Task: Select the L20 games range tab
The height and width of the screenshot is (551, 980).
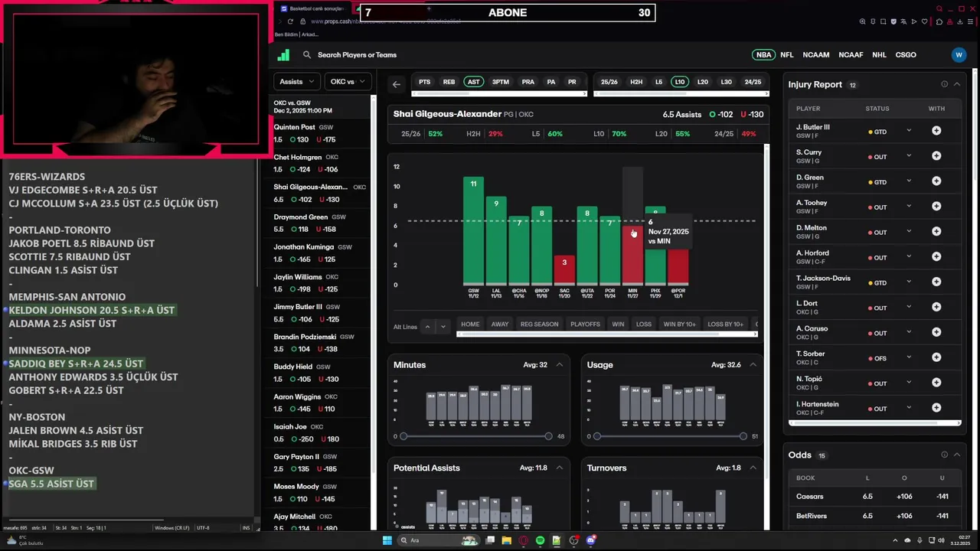Action: 702,82
